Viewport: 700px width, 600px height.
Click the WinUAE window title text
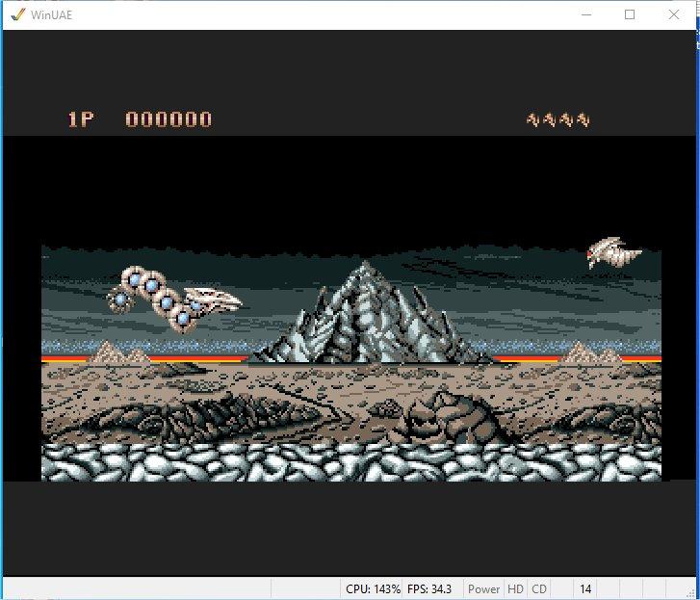tap(51, 15)
